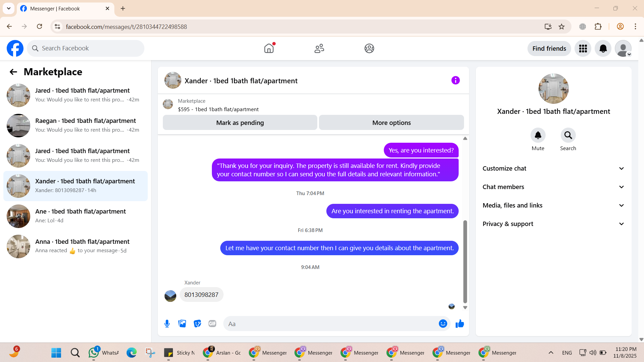
Task: Click chat scrollbar up arrow
Action: click(465, 138)
